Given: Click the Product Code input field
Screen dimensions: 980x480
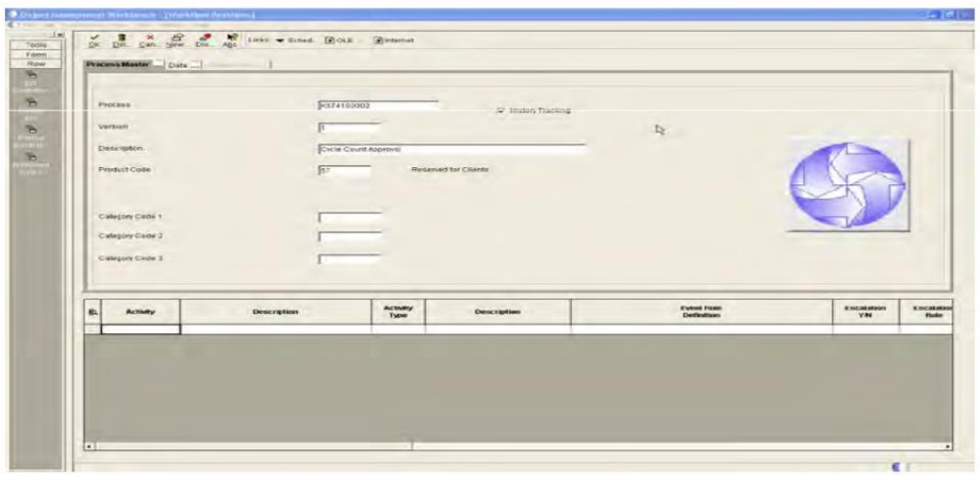Looking at the screenshot, I should (344, 171).
